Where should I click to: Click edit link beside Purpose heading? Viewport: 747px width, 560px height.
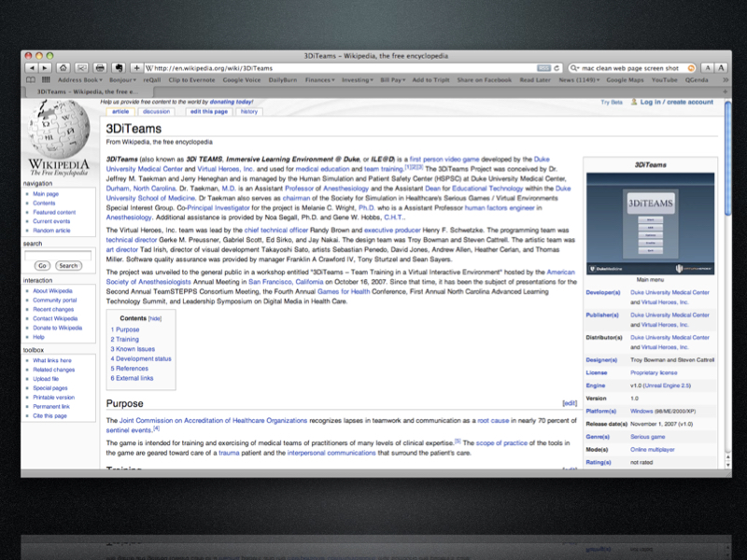click(x=570, y=403)
